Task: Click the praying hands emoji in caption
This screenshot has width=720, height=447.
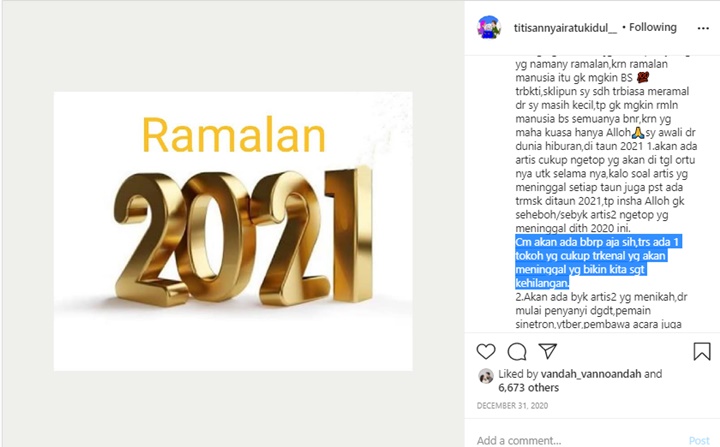Action: coord(638,133)
